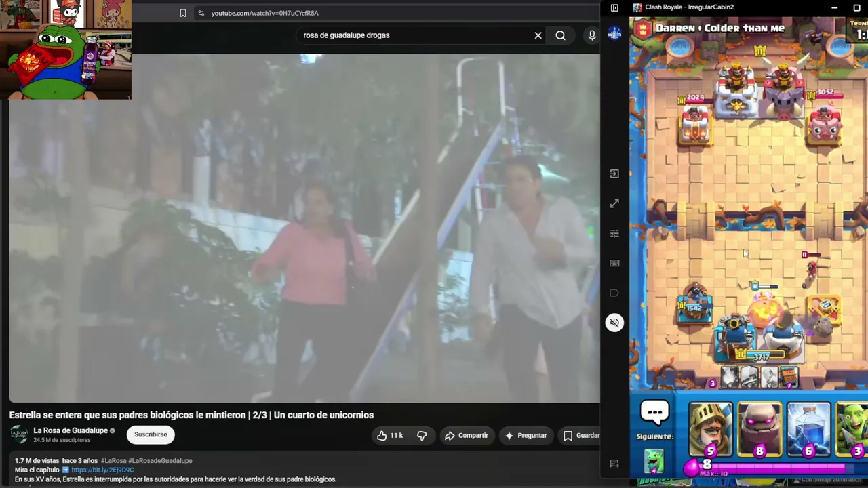868x488 pixels.
Task: Maximize the Clash Royale window
Action: [856, 7]
